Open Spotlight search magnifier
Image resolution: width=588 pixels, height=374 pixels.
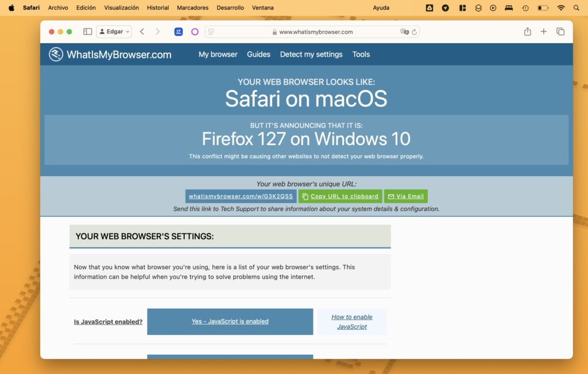click(x=577, y=7)
